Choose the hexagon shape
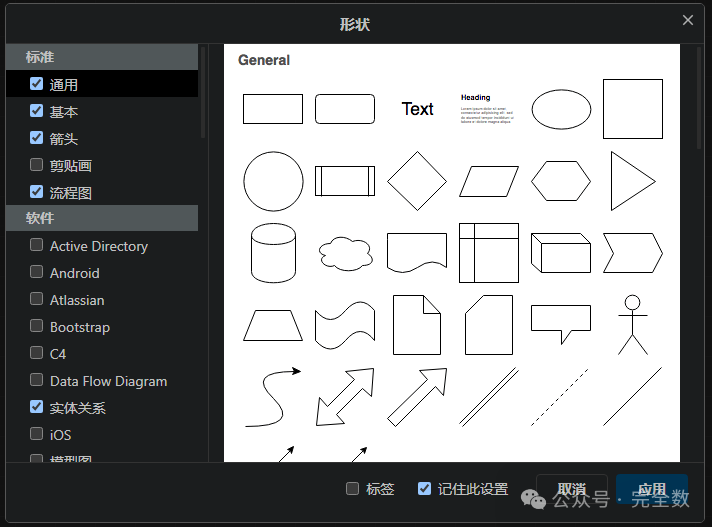This screenshot has width=712, height=527. [x=561, y=181]
